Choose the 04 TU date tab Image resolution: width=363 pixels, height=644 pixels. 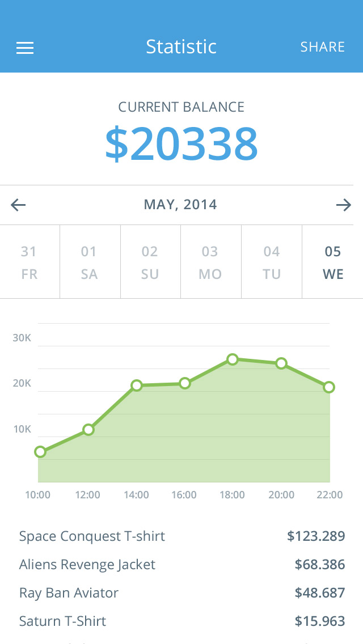272,262
